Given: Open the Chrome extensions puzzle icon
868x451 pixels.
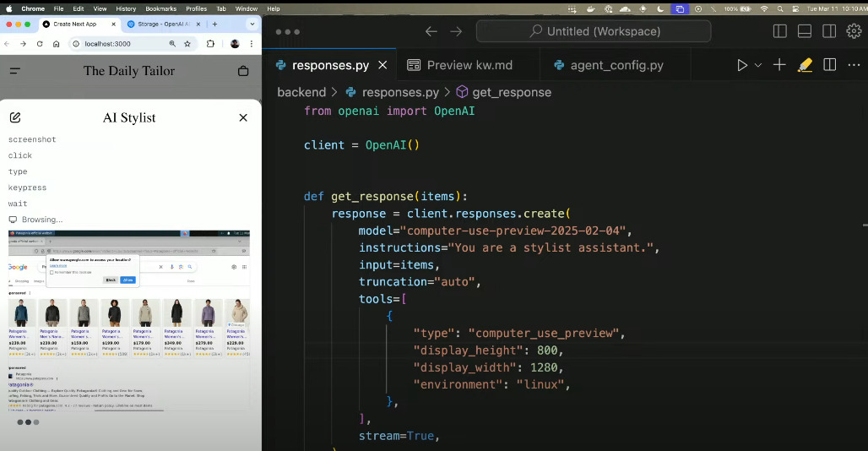Looking at the screenshot, I should (210, 44).
